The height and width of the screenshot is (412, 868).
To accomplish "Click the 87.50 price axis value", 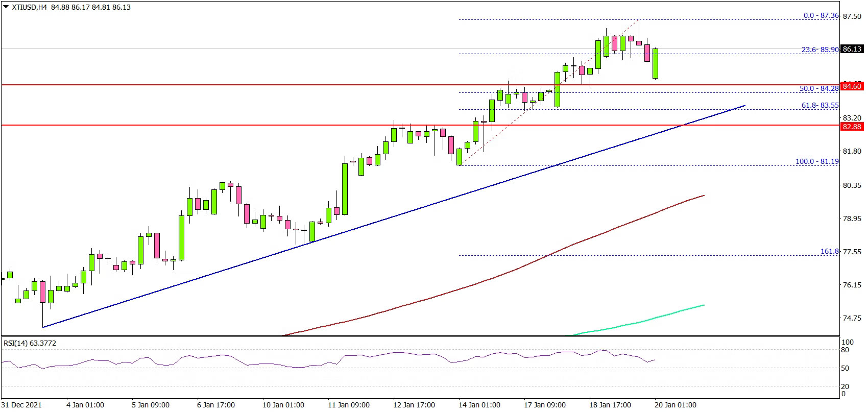I will pyautogui.click(x=852, y=16).
